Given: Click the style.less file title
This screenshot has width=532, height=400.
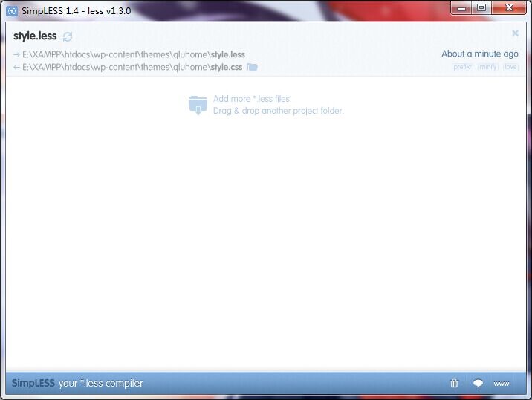Looking at the screenshot, I should [x=35, y=36].
